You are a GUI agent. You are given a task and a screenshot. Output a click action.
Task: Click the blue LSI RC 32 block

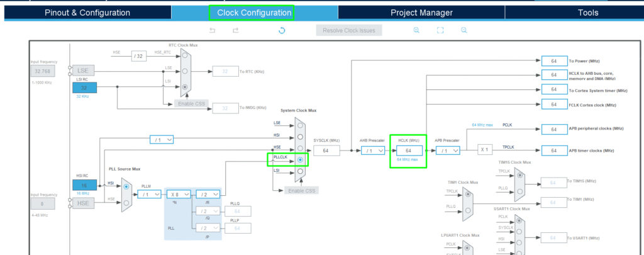(x=84, y=88)
